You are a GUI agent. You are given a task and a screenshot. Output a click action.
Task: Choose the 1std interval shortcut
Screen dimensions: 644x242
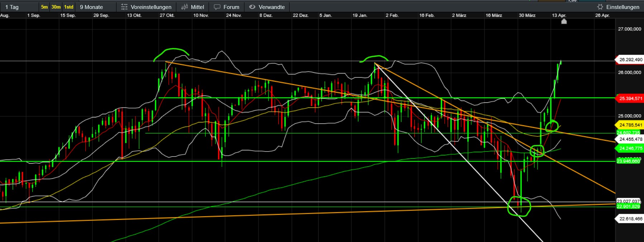click(x=68, y=7)
